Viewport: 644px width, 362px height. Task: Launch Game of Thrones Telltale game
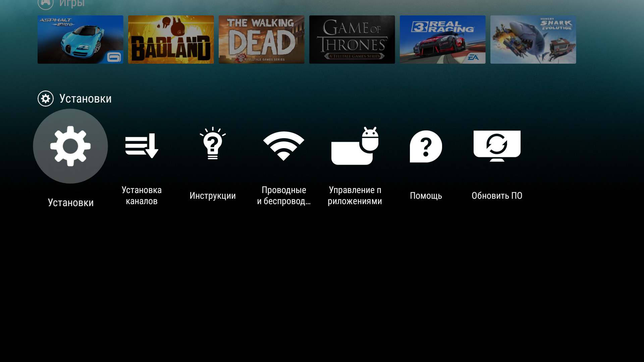352,39
